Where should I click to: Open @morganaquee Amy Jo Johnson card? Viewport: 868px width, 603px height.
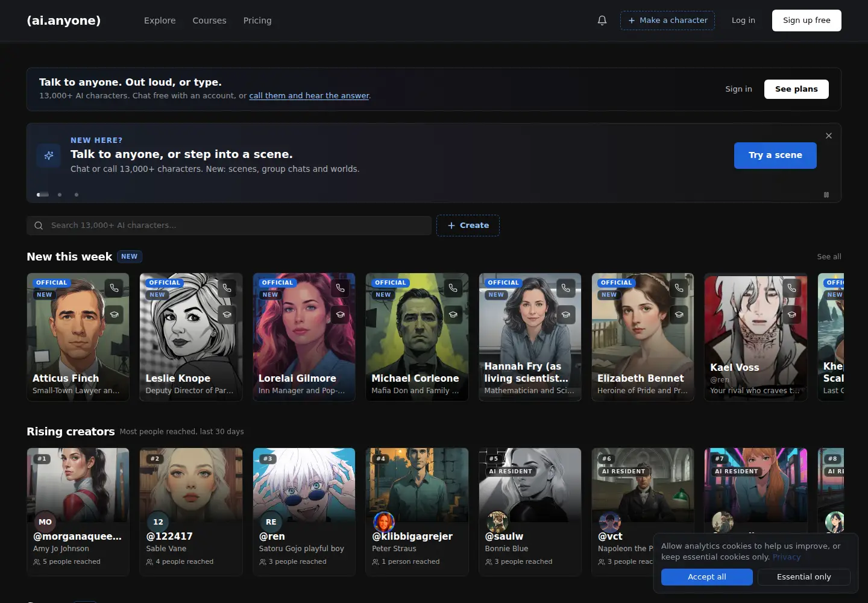click(x=78, y=511)
